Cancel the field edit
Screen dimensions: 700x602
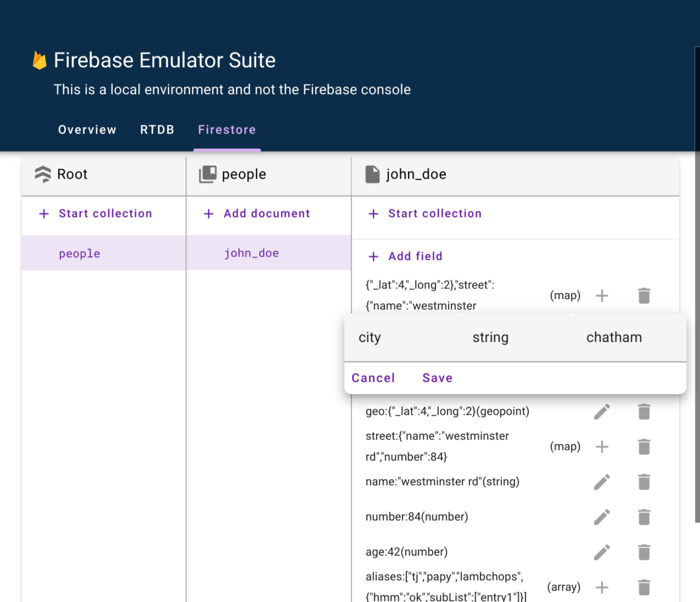(373, 378)
